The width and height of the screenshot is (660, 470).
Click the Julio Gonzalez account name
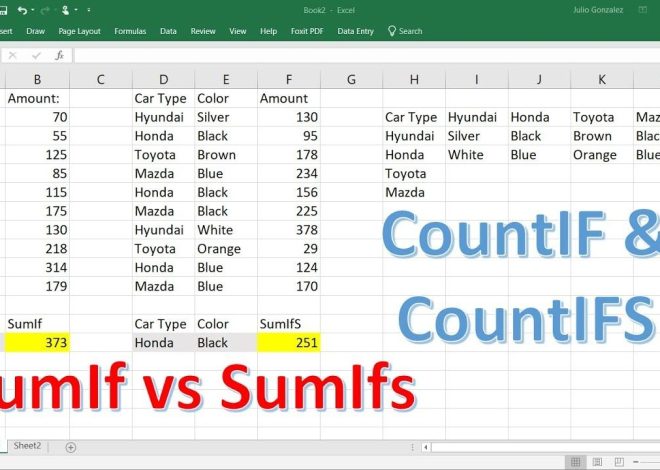tap(598, 10)
